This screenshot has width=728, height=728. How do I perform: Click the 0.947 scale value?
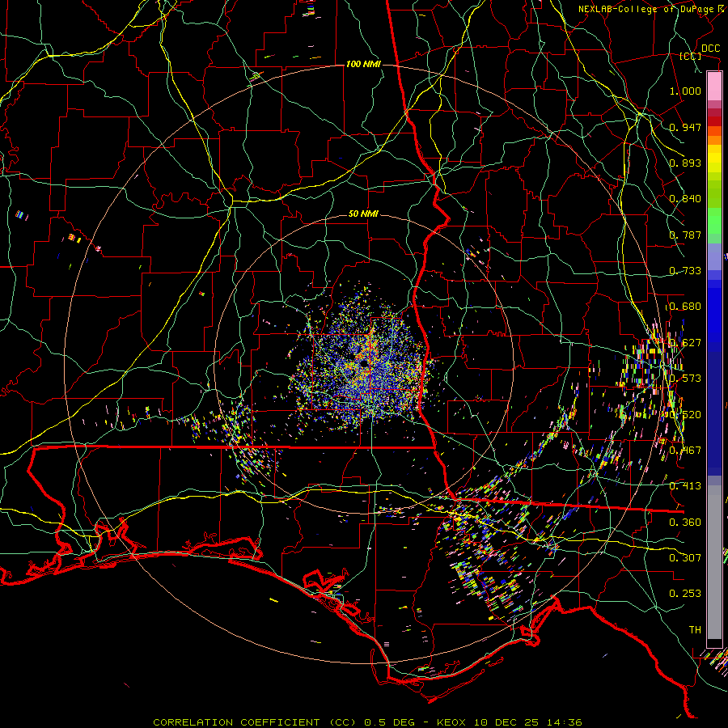685,127
